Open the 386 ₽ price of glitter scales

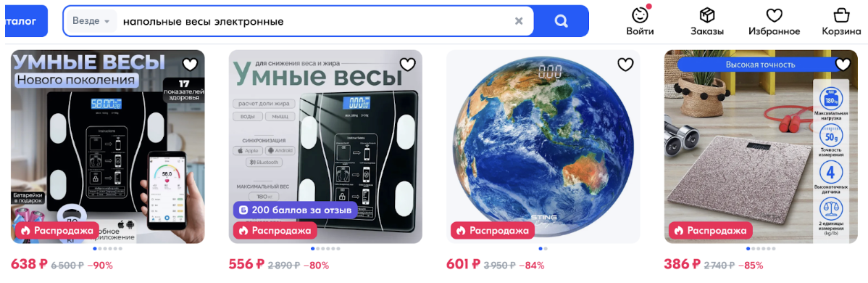pos(682,264)
